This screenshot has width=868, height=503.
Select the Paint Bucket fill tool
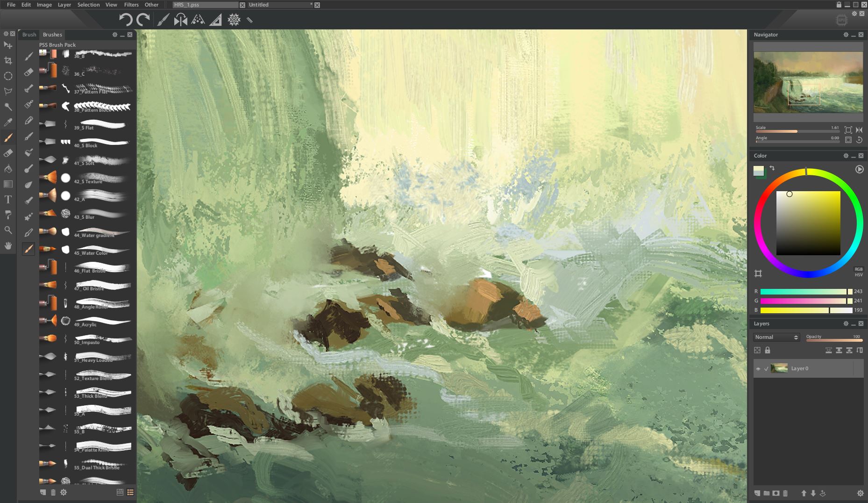coord(8,169)
